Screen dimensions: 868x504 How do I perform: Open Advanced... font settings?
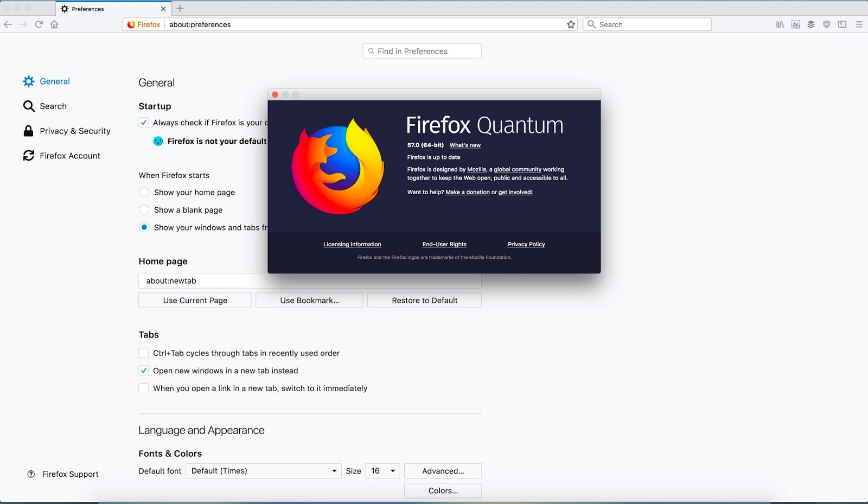point(443,471)
